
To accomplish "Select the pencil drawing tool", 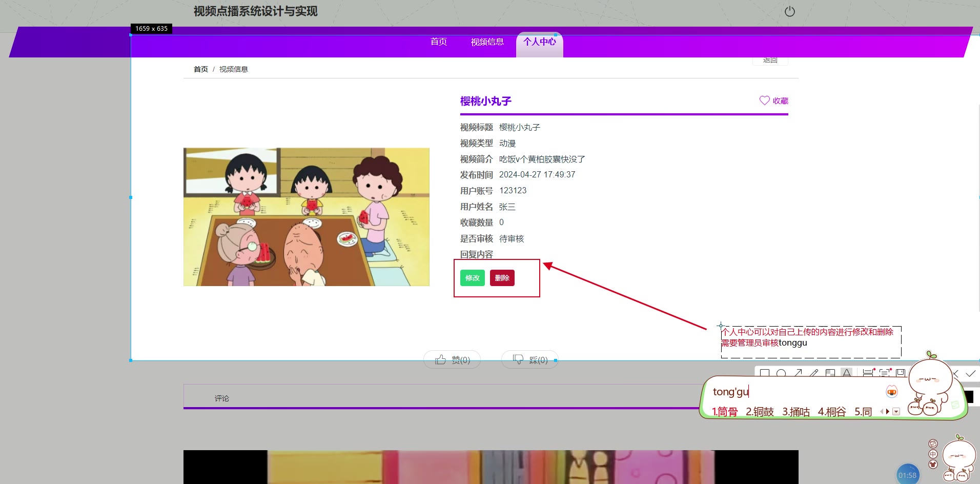I will [814, 373].
